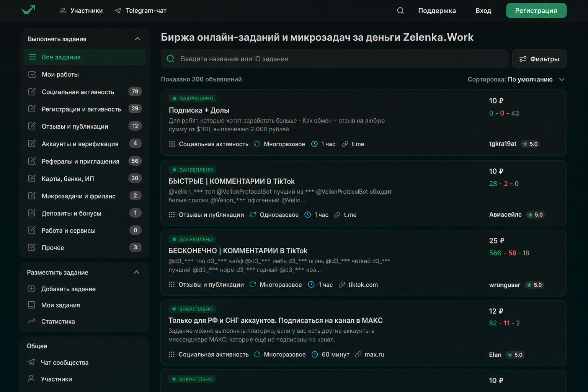
Task: Click the list icon next to Все задания
Action: click(x=32, y=57)
